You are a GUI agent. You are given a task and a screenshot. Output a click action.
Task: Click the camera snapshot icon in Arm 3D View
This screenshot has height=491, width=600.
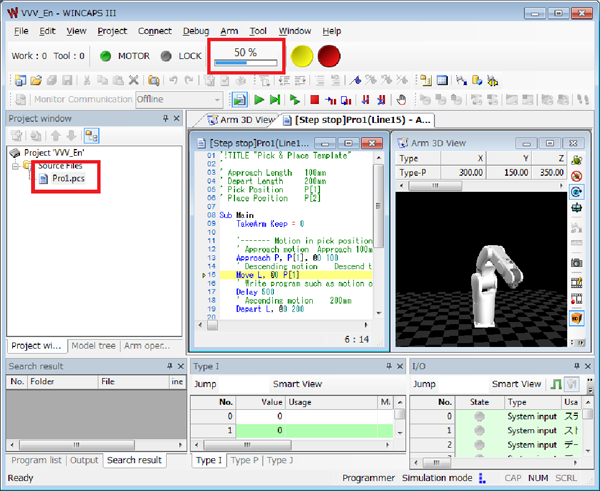click(x=576, y=262)
